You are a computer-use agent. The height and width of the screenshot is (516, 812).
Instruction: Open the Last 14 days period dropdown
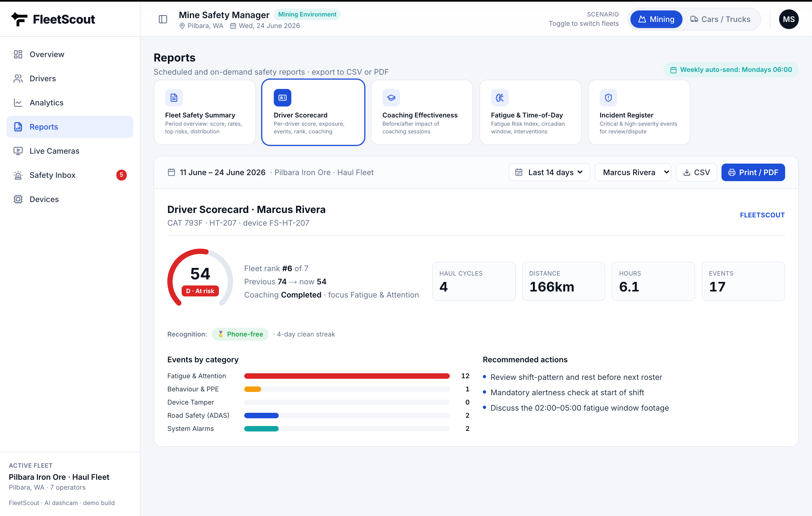[x=549, y=172]
